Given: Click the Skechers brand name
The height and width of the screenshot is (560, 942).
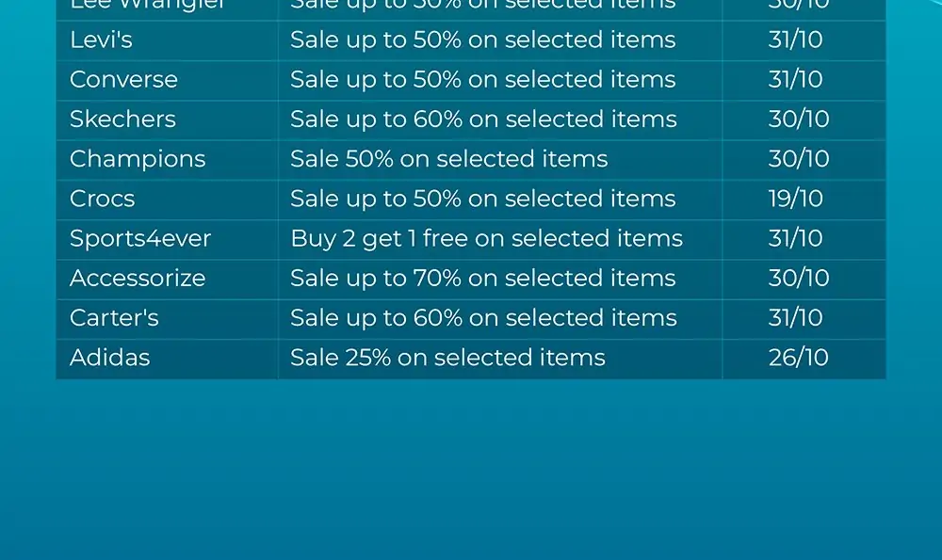Looking at the screenshot, I should 122,120.
